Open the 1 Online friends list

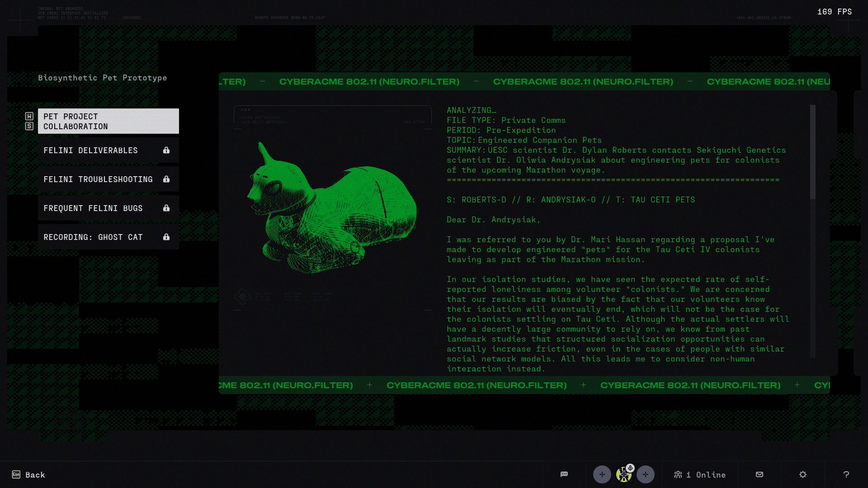(699, 474)
